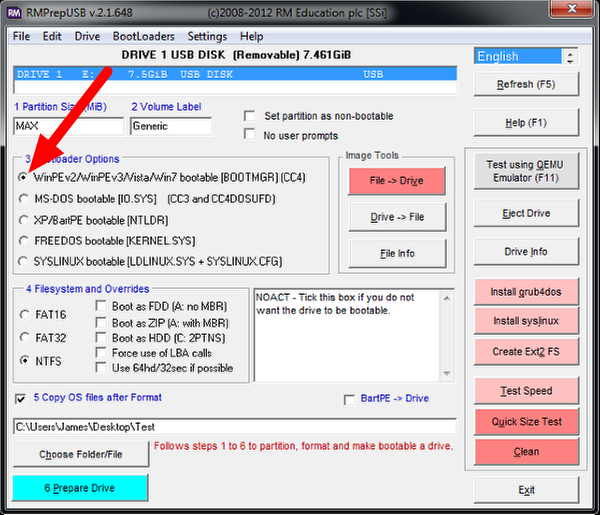Screen dimensions: 600x515
Task: Tick Boot as FDD (A: no MBR)
Action: (x=101, y=306)
